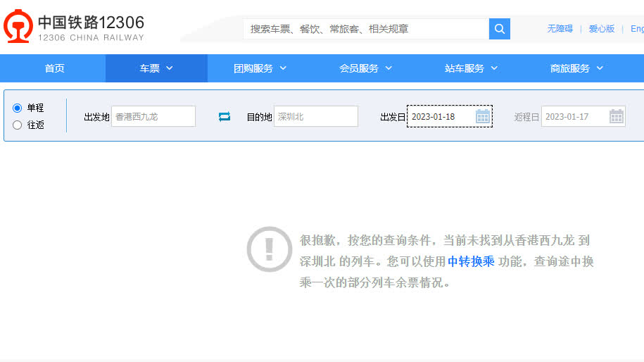Go to the 首页 home tab

54,68
